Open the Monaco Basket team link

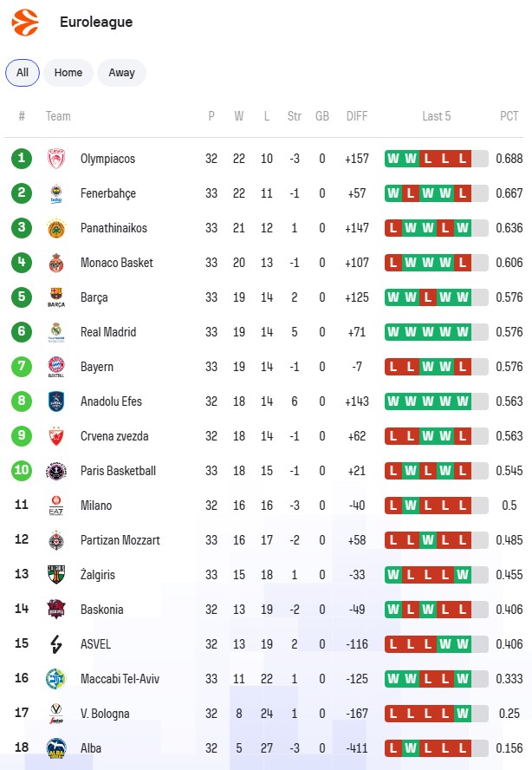116,263
